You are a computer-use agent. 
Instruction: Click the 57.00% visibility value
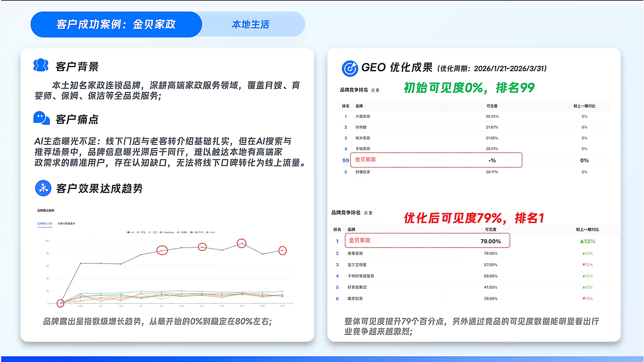[491, 265]
